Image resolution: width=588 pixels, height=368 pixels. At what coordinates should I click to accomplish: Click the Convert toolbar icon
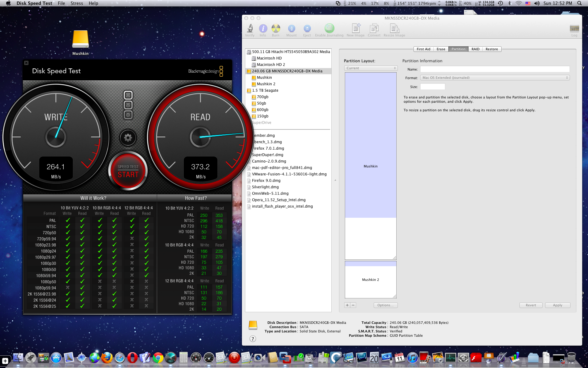click(x=374, y=29)
